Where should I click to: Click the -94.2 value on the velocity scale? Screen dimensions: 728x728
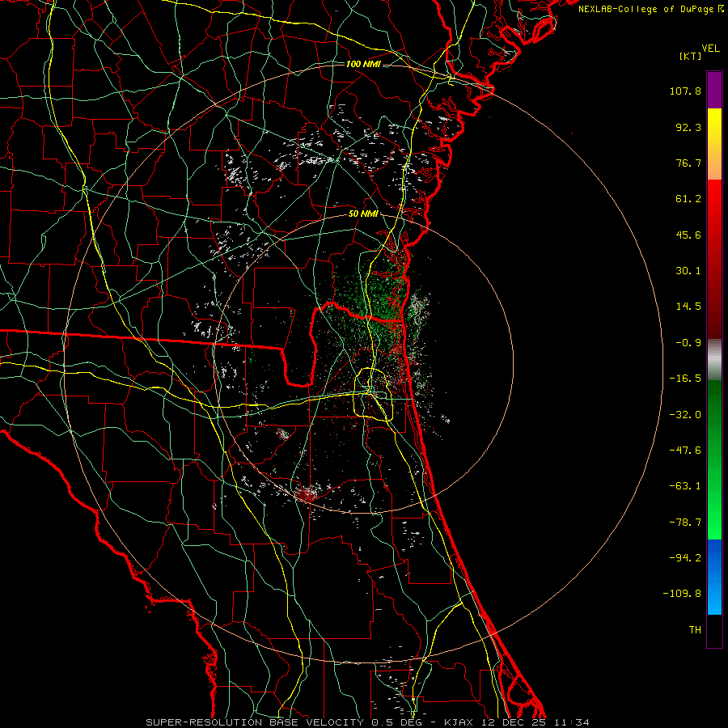point(685,558)
